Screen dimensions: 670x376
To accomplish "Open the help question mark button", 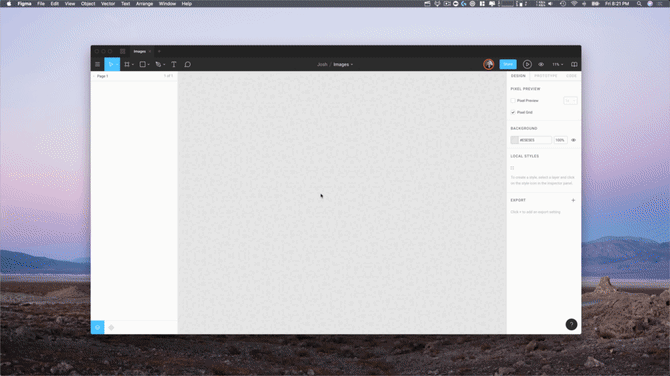I will pos(571,324).
